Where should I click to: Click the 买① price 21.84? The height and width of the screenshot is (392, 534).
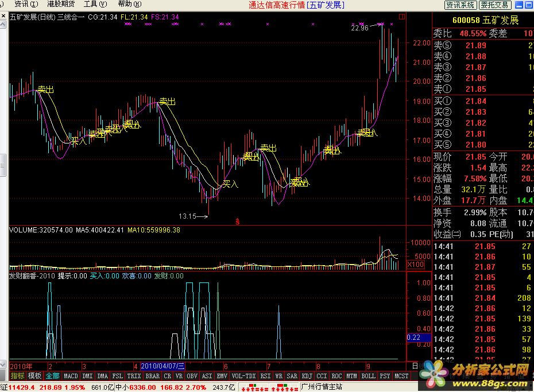click(x=476, y=101)
